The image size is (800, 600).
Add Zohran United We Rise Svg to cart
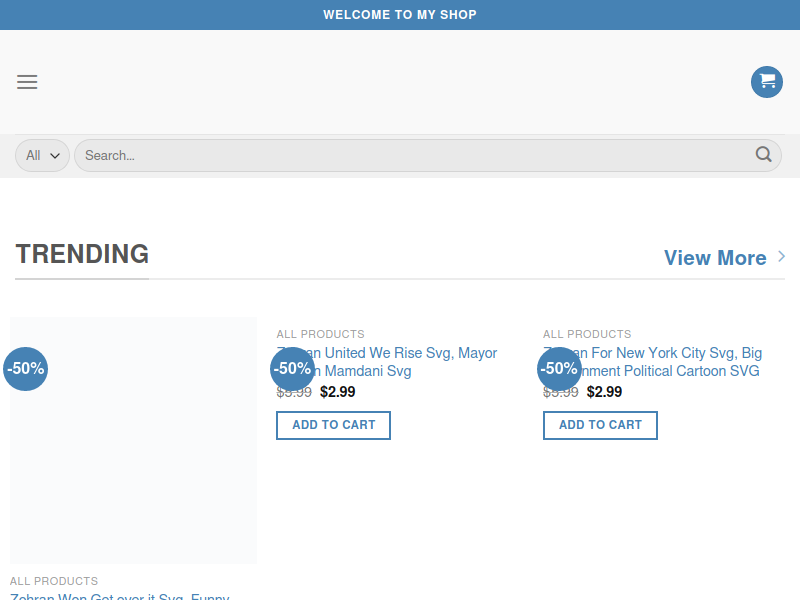pyautogui.click(x=333, y=425)
